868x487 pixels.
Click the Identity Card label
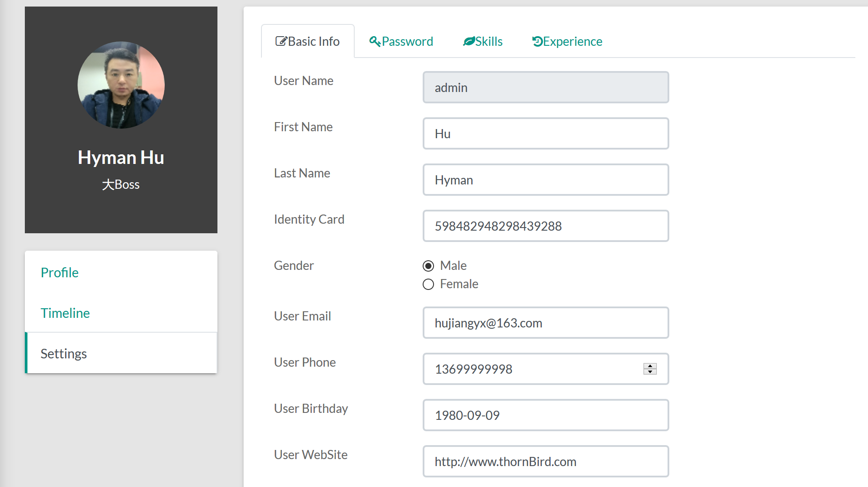(x=309, y=219)
